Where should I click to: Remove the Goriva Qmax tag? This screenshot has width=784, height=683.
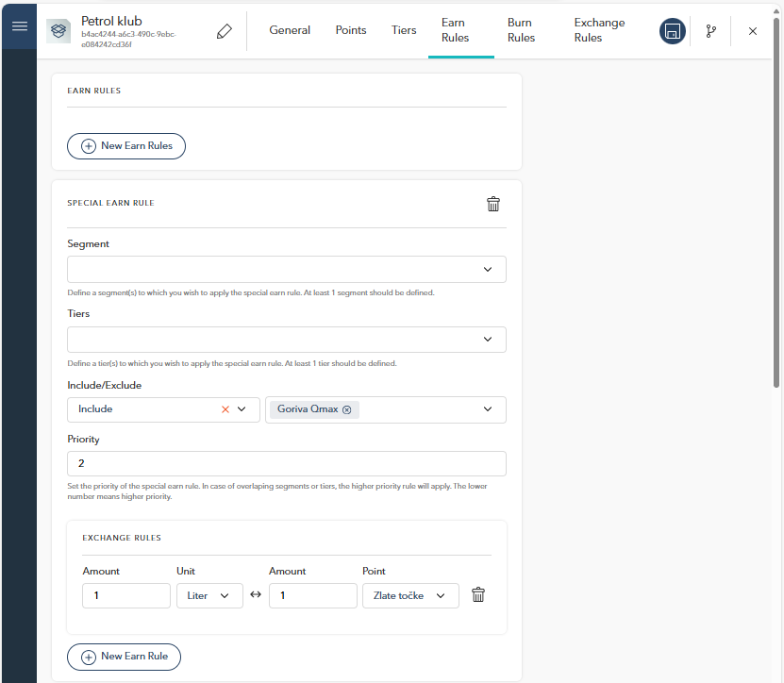tap(346, 409)
